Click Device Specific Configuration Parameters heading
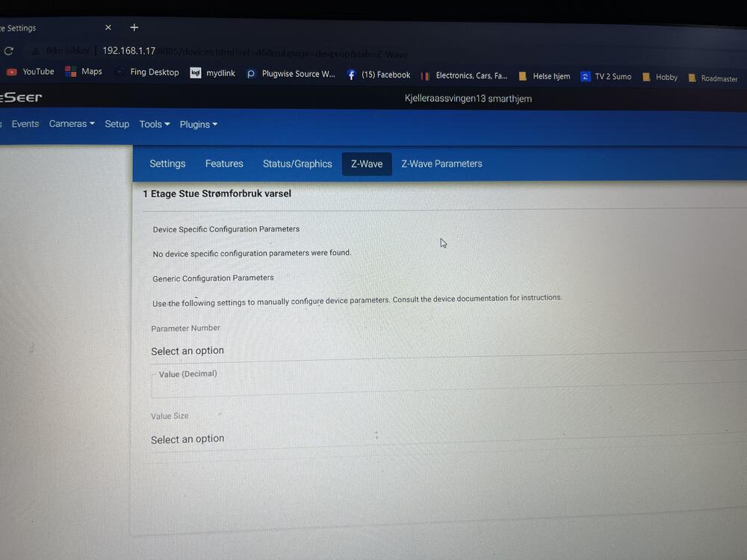 coord(226,229)
